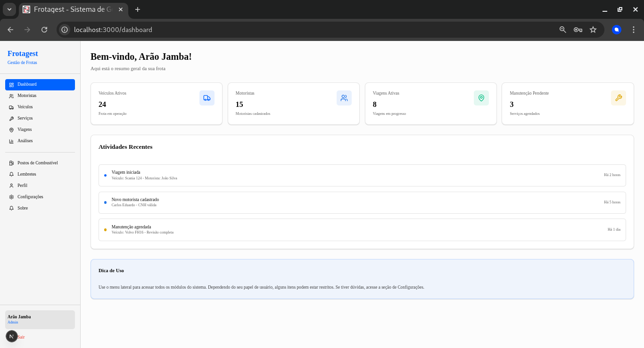Viewport: 644px width, 348px height.
Task: Open the browser profile avatar icon
Action: pyautogui.click(x=617, y=30)
